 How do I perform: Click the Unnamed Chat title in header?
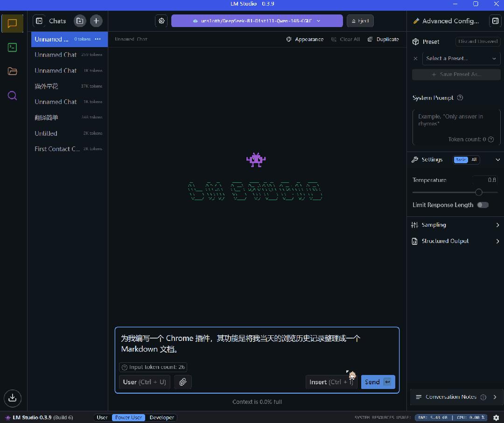[131, 39]
